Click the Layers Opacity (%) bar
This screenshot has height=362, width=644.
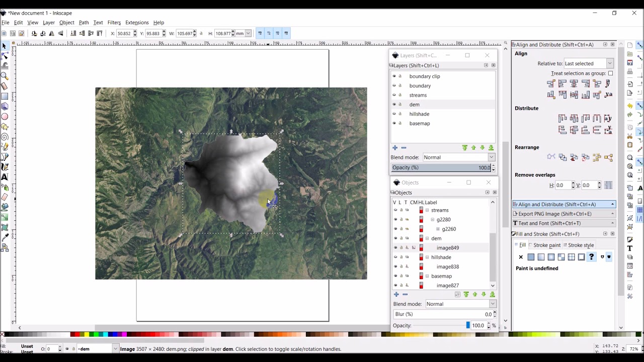pos(441,168)
